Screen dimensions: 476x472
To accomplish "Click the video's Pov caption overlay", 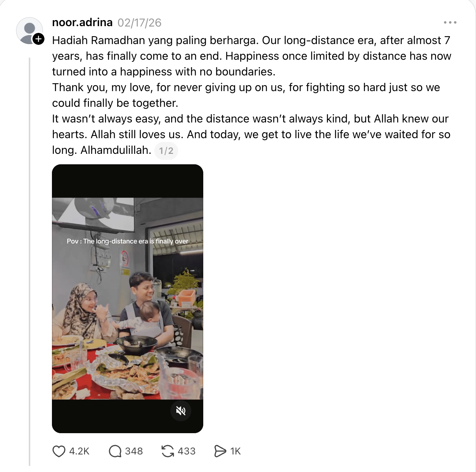I will 127,241.
